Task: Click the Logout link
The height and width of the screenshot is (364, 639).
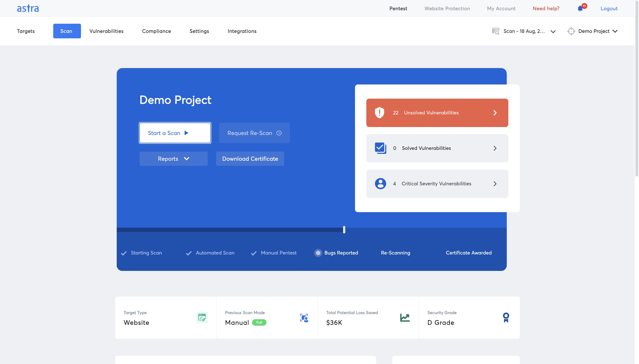Action: click(x=609, y=8)
